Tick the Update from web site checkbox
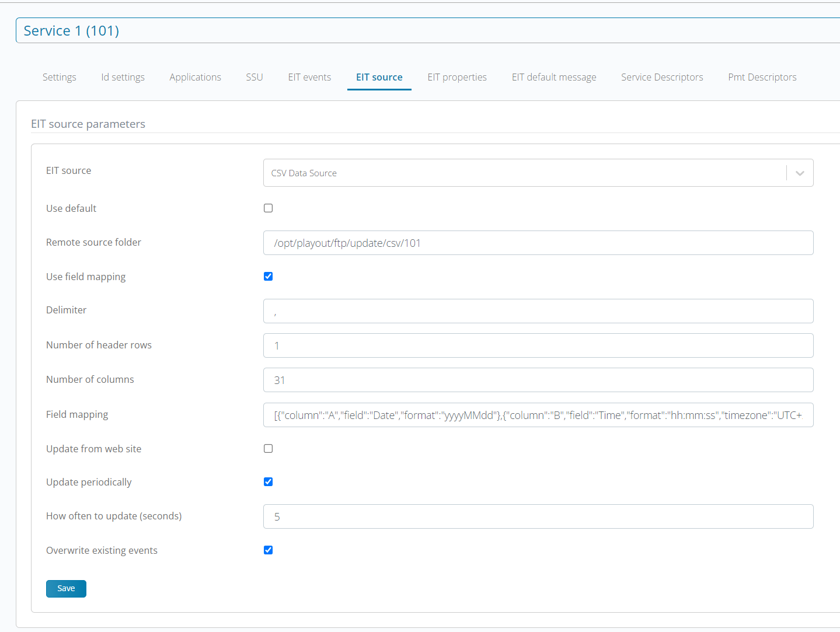The image size is (840, 632). (269, 449)
